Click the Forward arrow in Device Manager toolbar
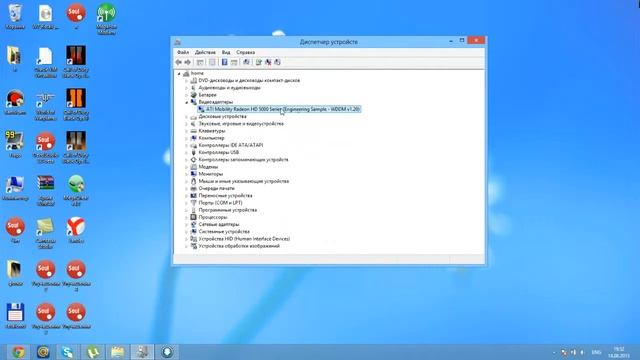This screenshot has width=640, height=360. 187,62
